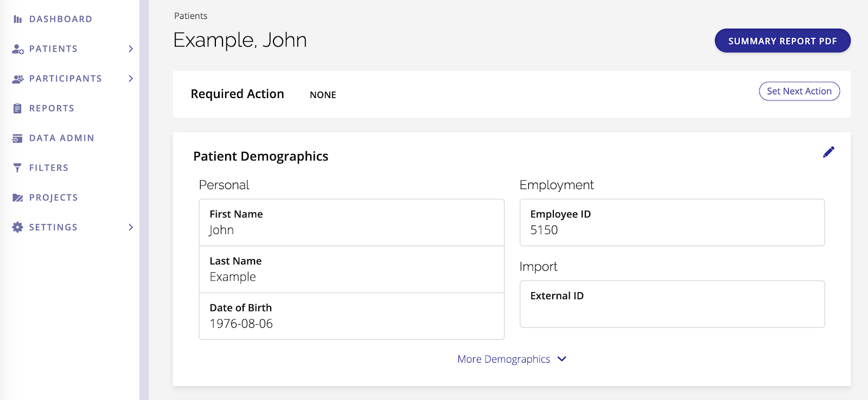Screen dimensions: 868x400
Task: Click the 'Patient Demographics' heading
Action: [x=260, y=156]
